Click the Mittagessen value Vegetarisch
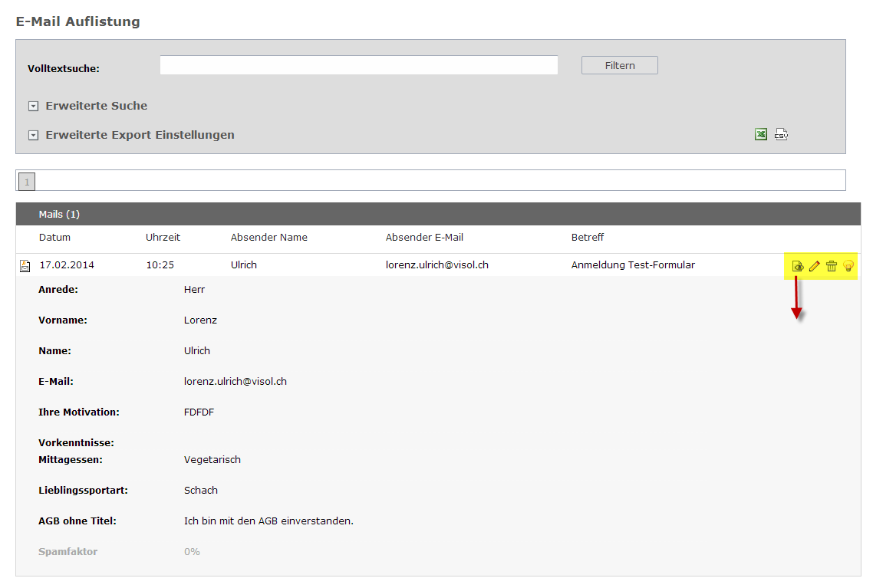Viewport: 873px width, 588px height. click(x=212, y=459)
